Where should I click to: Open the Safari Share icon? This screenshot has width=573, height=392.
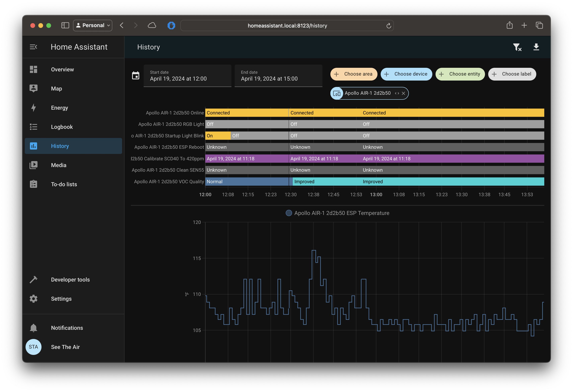tap(509, 25)
